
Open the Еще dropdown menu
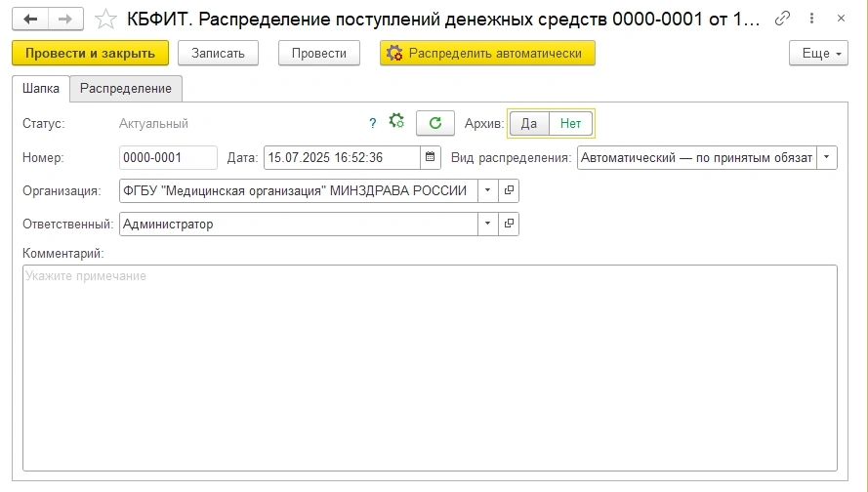pyautogui.click(x=818, y=53)
